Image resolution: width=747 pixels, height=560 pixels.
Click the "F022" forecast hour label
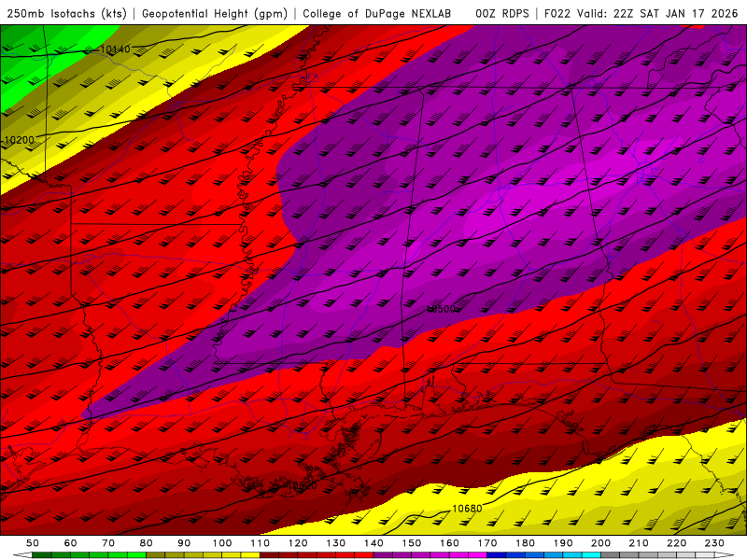[557, 14]
